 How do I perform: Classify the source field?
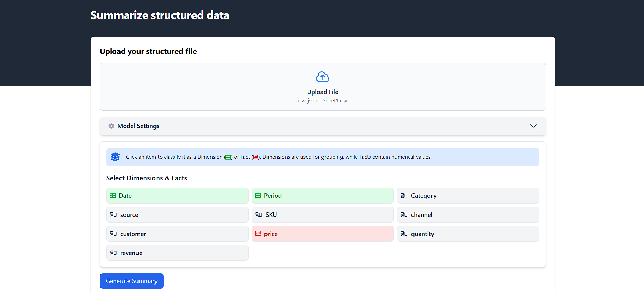click(177, 215)
